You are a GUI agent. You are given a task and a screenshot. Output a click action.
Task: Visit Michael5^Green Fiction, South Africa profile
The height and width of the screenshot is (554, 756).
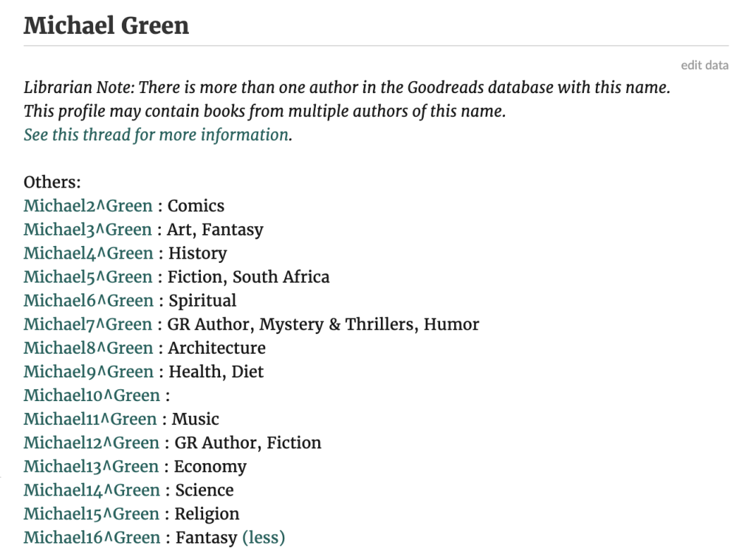click(x=88, y=277)
